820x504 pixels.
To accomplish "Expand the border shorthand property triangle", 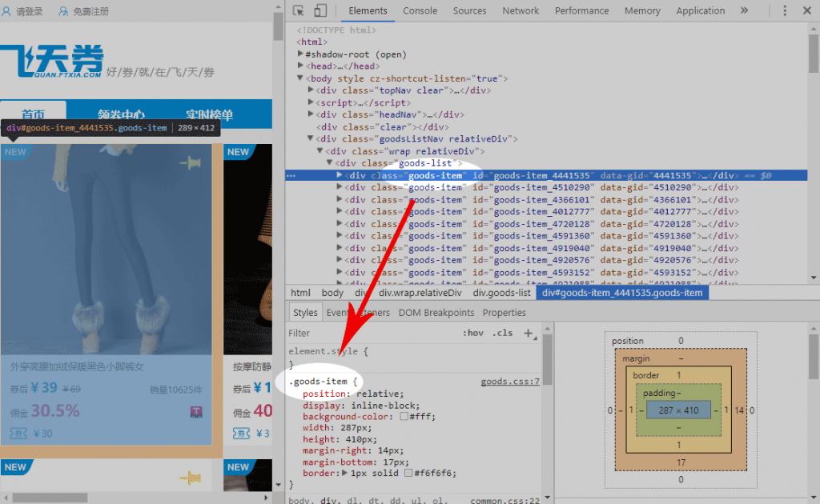I will [345, 474].
